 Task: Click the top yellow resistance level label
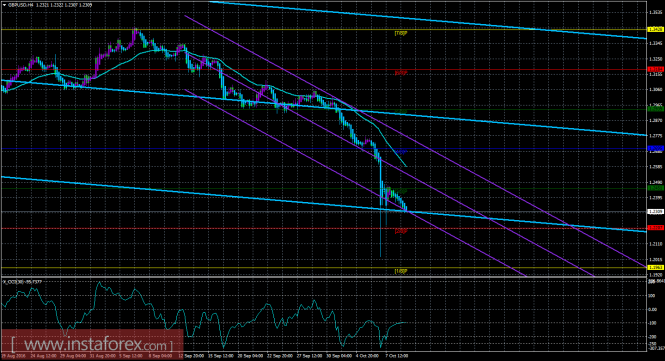(x=401, y=33)
